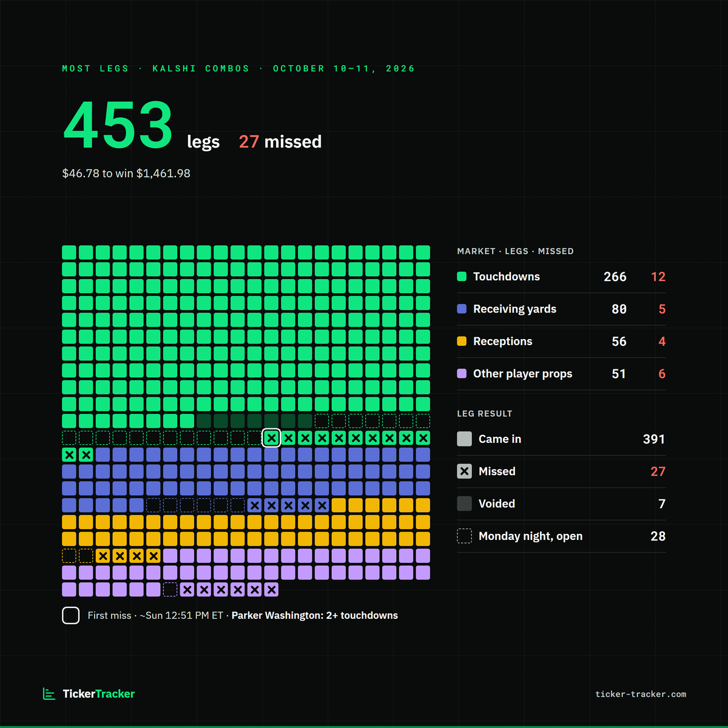Viewport: 728px width, 728px height.
Task: Click the blue Receiving yards legend swatch
Action: tap(462, 309)
